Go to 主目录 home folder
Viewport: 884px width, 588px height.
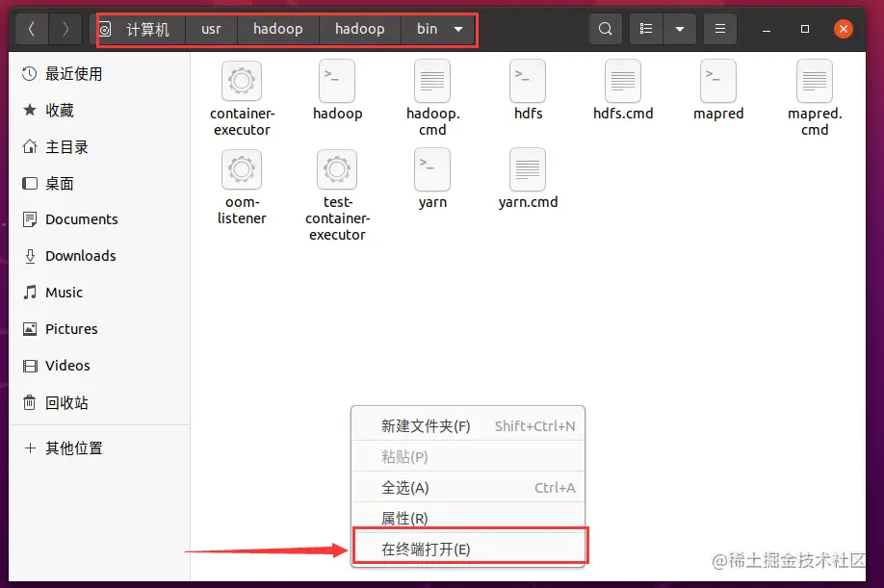99,147
